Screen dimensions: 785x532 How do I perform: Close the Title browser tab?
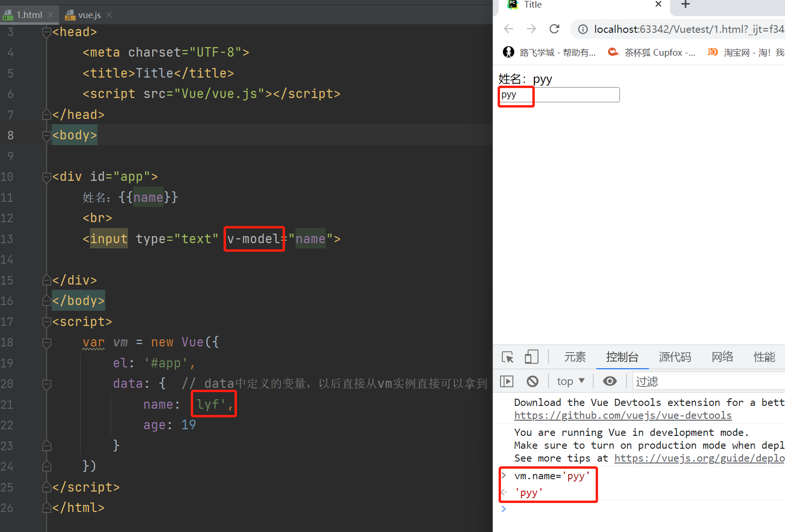pyautogui.click(x=658, y=4)
